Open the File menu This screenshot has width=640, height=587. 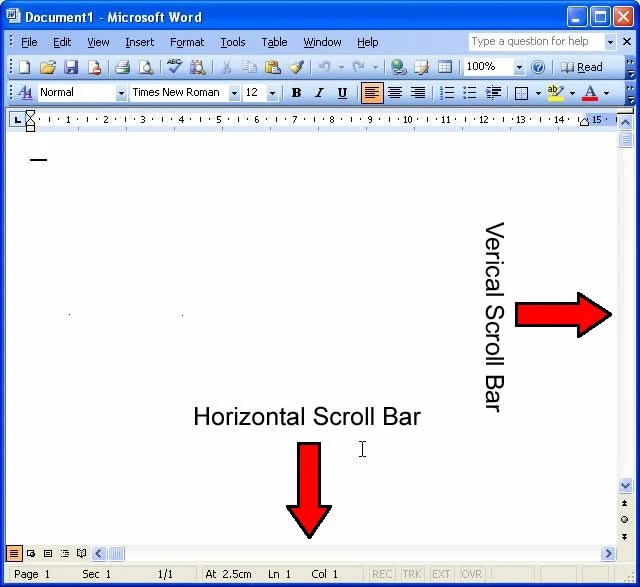click(x=29, y=42)
